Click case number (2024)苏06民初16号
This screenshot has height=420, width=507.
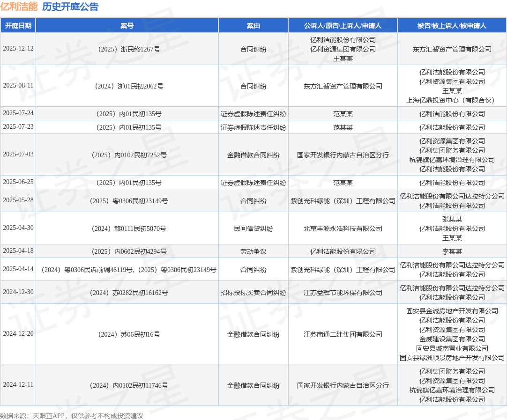coord(129,334)
